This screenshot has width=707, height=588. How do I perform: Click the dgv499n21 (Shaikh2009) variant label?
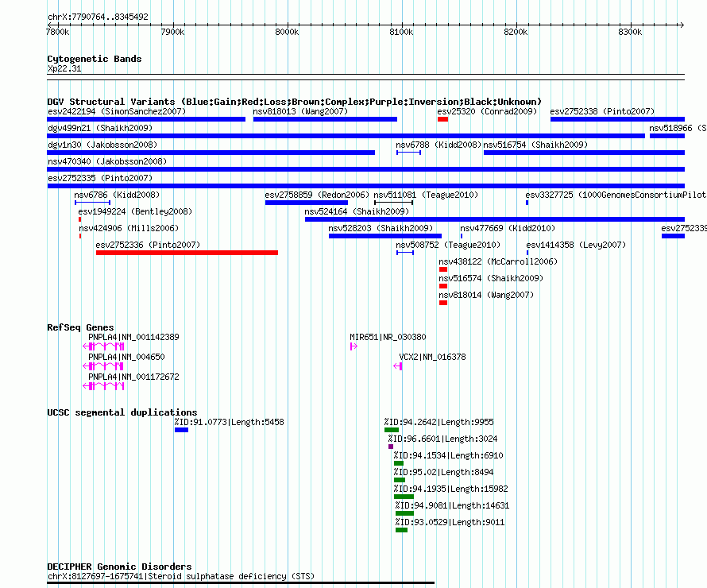click(100, 128)
